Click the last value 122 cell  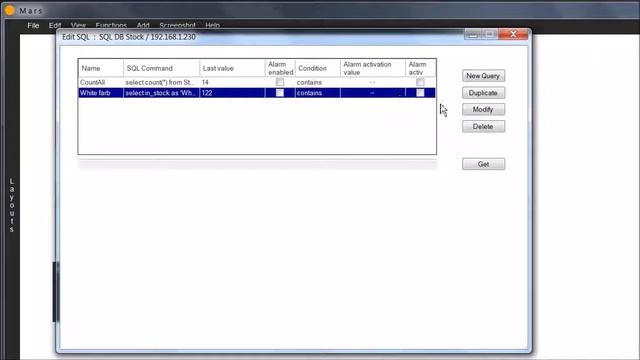[232, 93]
